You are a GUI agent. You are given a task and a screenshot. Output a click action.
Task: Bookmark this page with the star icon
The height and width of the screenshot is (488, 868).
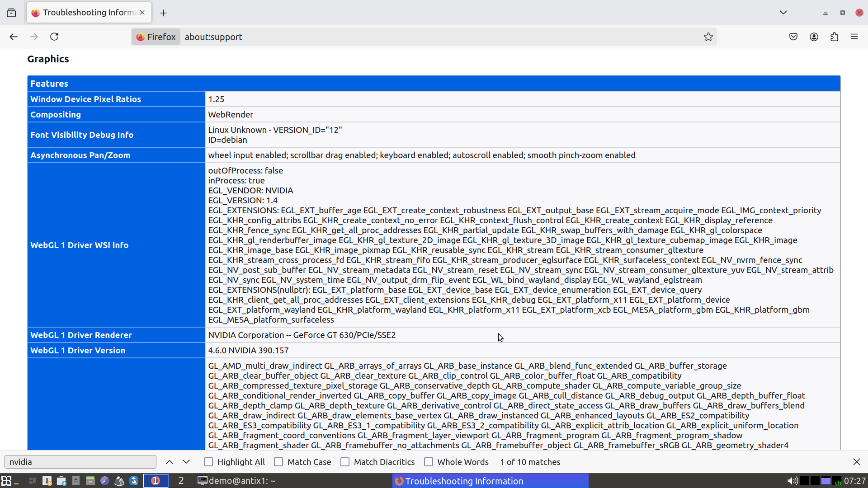coord(708,37)
